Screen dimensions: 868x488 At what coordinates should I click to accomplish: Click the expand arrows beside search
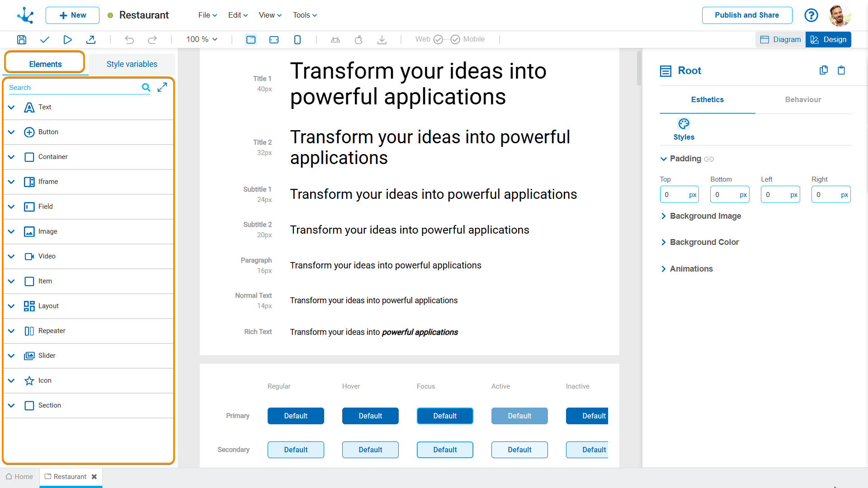pyautogui.click(x=162, y=88)
